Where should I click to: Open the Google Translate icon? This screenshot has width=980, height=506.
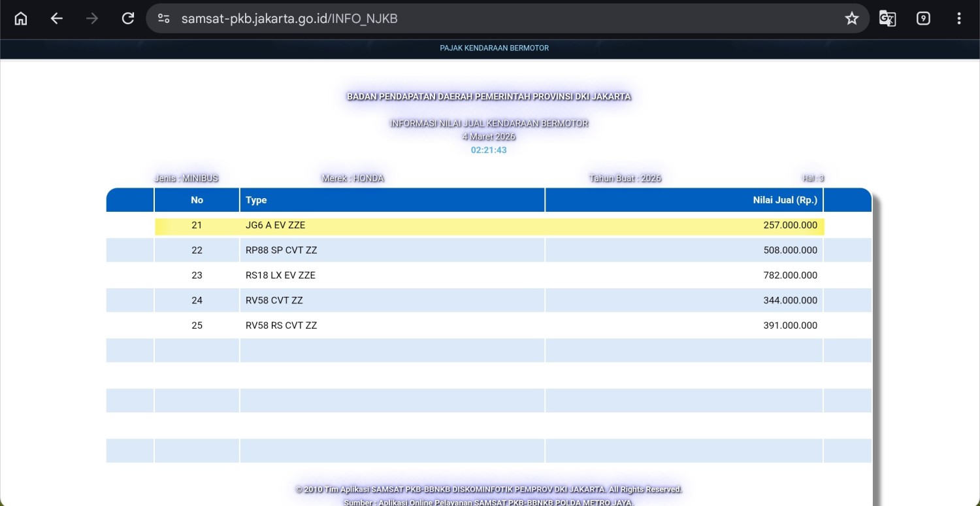(887, 18)
